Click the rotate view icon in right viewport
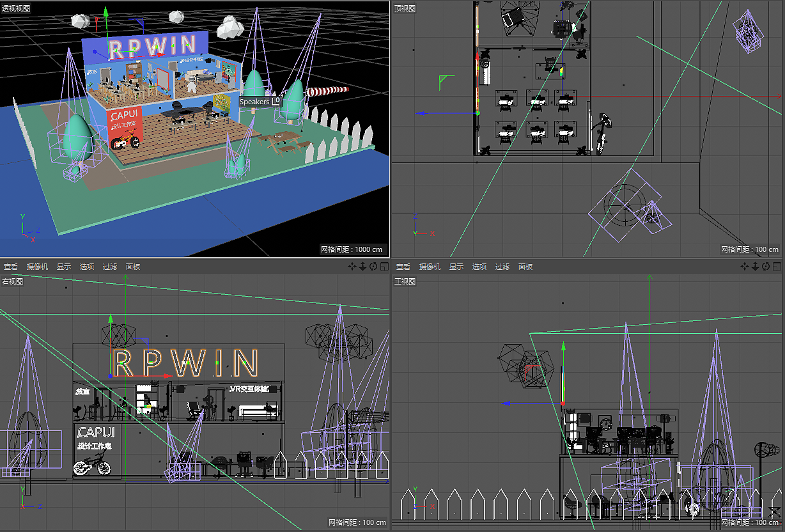Image resolution: width=785 pixels, height=532 pixels. 374,267
